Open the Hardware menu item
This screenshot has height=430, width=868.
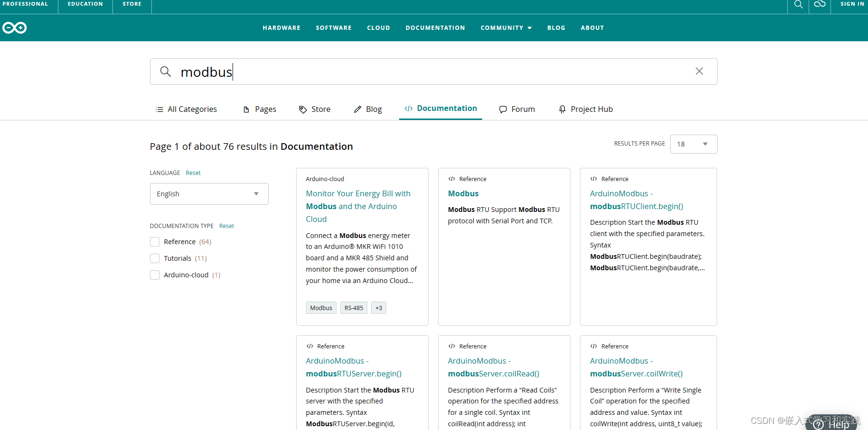pos(281,28)
